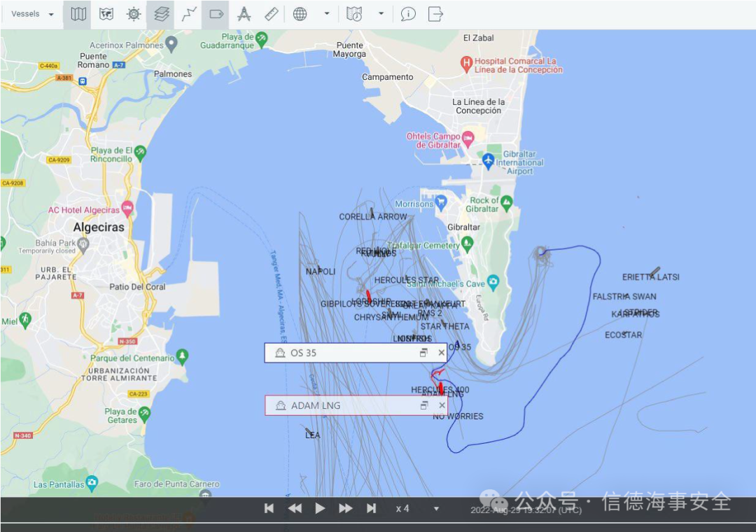Open the Vessels dropdown menu
The width and height of the screenshot is (756, 532).
(x=32, y=14)
